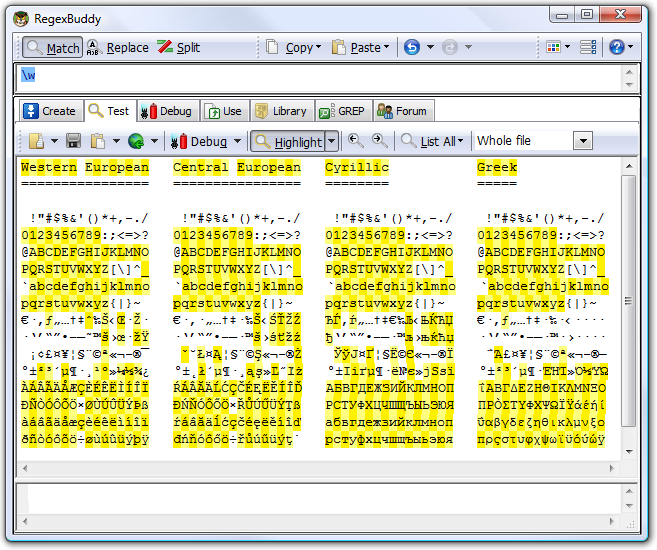
Task: Open the Create tab
Action: click(50, 111)
